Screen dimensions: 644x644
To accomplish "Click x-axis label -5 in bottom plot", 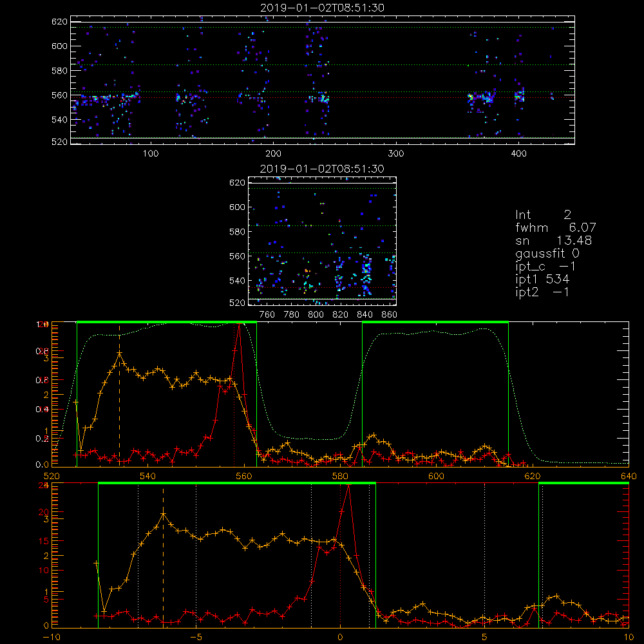I will coord(196,637).
